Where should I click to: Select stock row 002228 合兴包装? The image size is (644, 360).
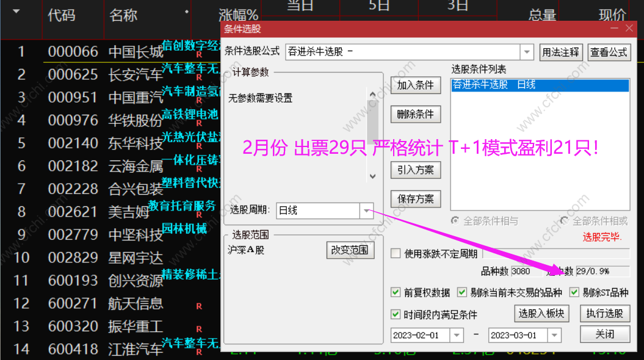pos(111,189)
